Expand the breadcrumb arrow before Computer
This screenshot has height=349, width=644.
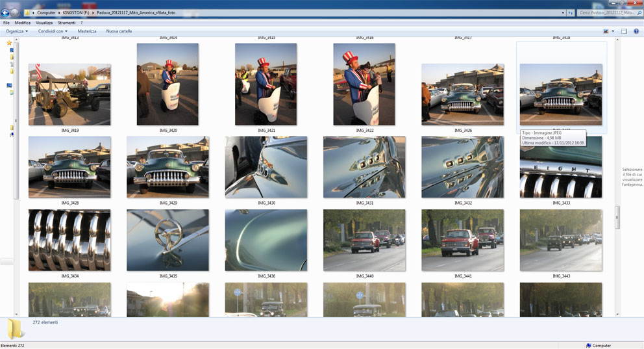click(x=33, y=13)
